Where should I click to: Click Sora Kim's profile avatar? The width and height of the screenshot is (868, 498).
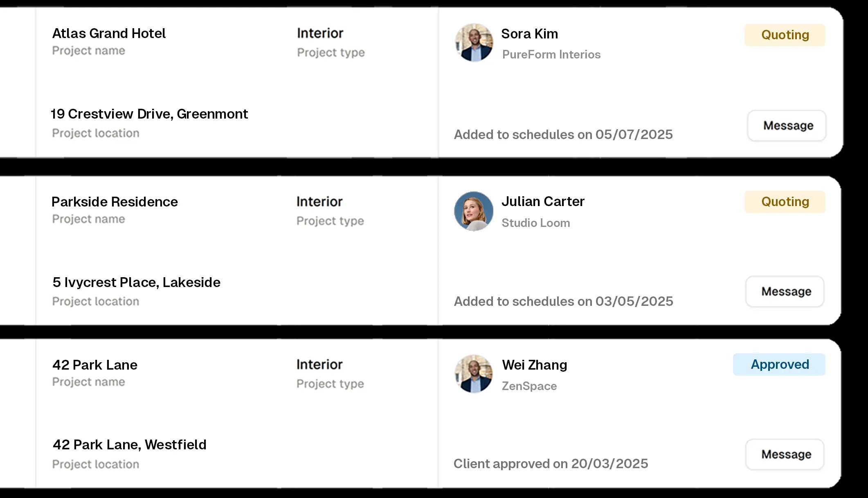click(x=474, y=43)
